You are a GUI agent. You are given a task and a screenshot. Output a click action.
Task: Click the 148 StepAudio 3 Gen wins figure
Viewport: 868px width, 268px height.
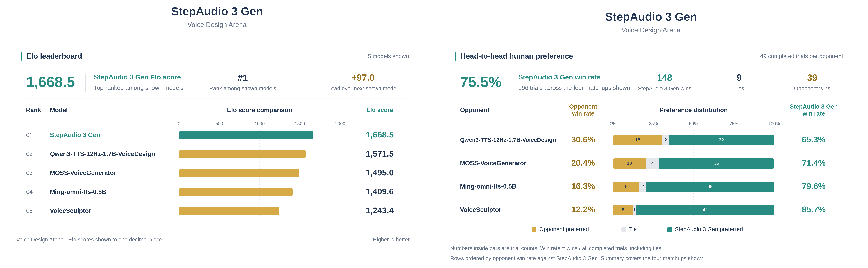(664, 78)
